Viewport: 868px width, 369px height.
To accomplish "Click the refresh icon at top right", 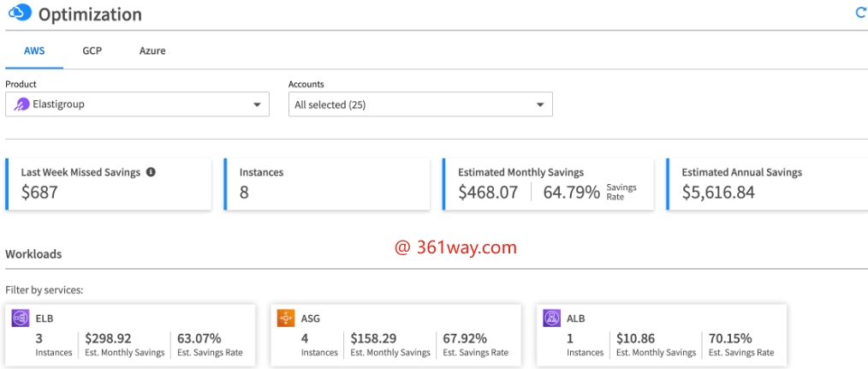I will coord(860,13).
